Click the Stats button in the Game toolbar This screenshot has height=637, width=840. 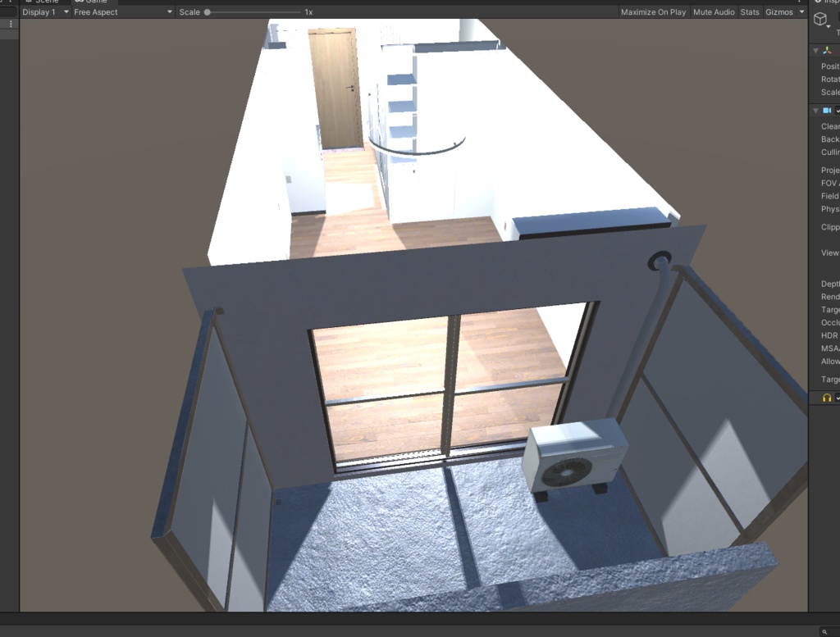pos(749,11)
